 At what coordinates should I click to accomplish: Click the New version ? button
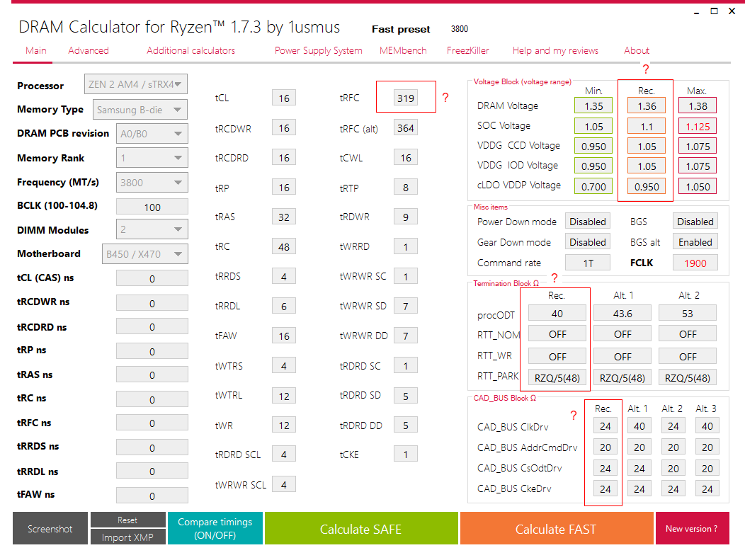coord(693,528)
